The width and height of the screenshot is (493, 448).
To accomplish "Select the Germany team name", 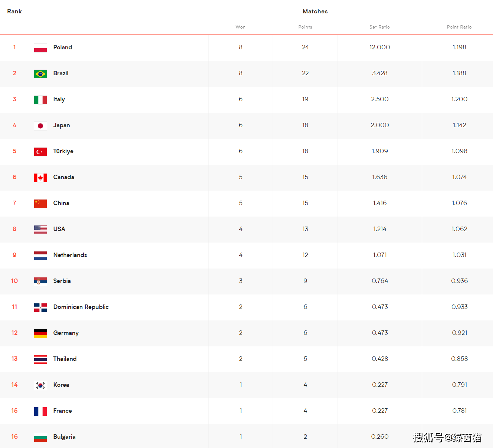I will (x=66, y=333).
